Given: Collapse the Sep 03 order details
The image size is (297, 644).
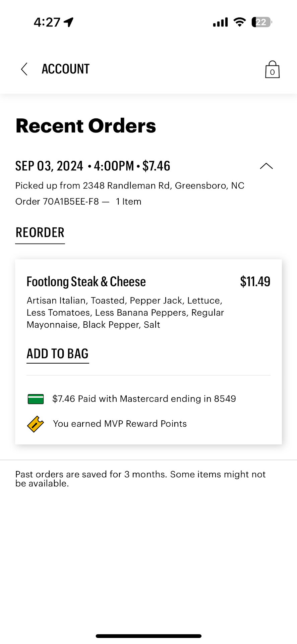Looking at the screenshot, I should point(266,166).
